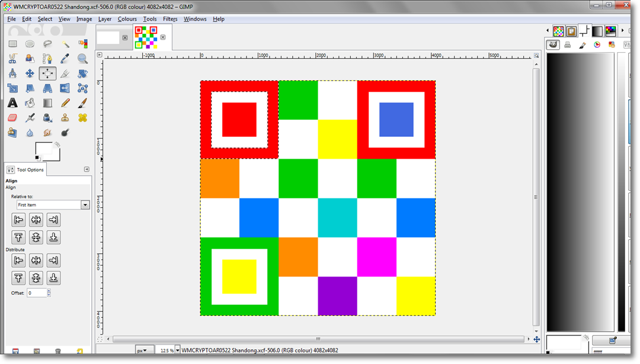Viewport: 640px width, 364px height.
Task: Select the Flip tool
Action: tap(65, 88)
